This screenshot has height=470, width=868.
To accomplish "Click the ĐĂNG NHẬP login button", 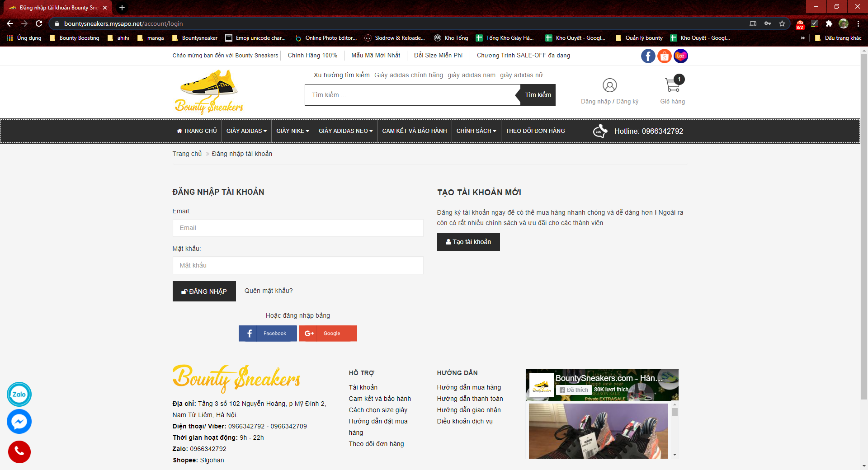I will (x=204, y=291).
